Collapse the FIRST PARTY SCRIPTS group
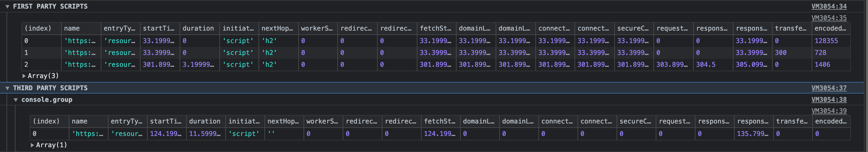The image size is (868, 152). coord(7,7)
